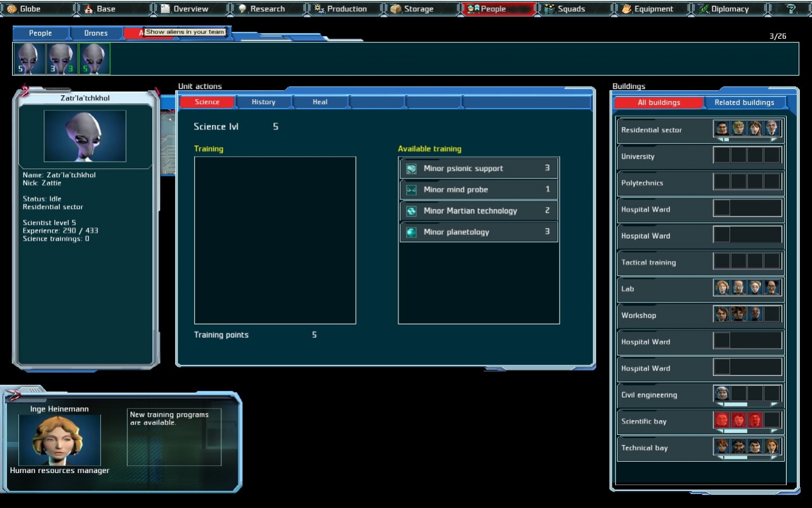Open help with the question mark icon

point(790,9)
